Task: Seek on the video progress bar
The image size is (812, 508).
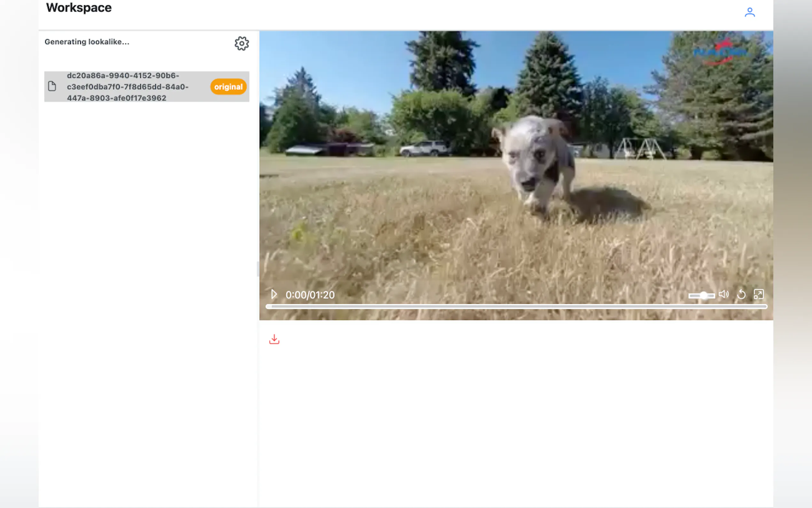Action: (x=516, y=306)
